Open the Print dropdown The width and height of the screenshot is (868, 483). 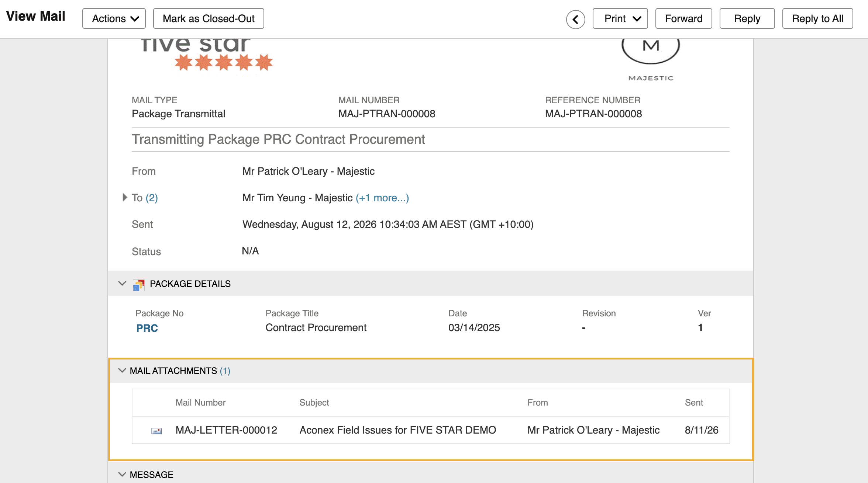[620, 18]
